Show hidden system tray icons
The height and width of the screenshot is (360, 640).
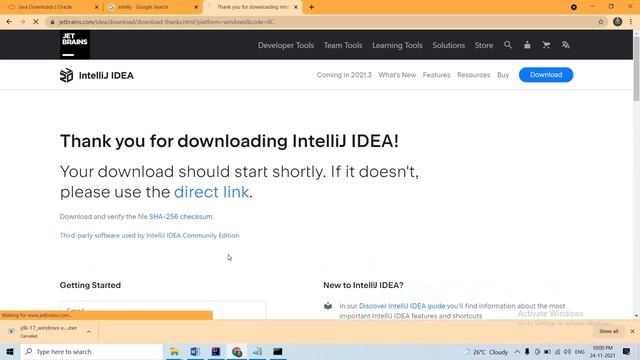coord(517,352)
